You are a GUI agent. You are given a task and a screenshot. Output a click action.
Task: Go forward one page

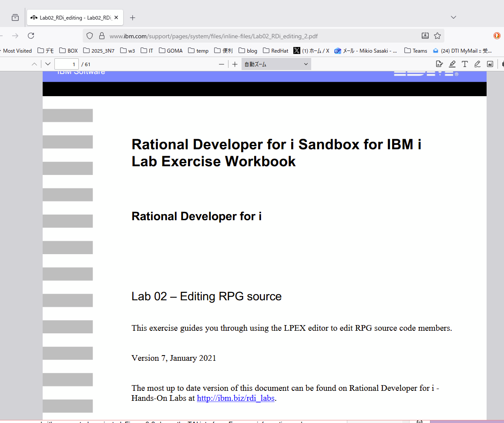[15, 36]
